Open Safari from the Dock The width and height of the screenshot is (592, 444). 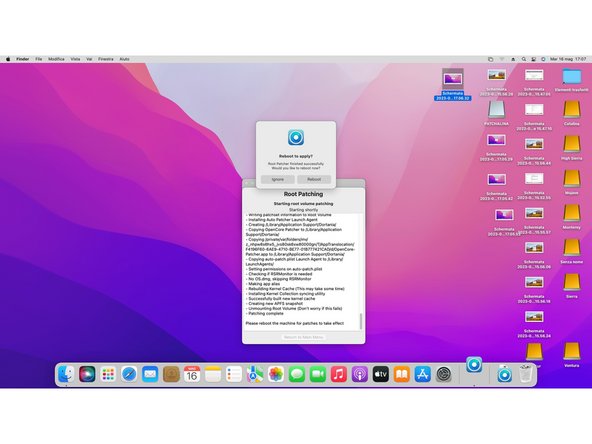129,374
